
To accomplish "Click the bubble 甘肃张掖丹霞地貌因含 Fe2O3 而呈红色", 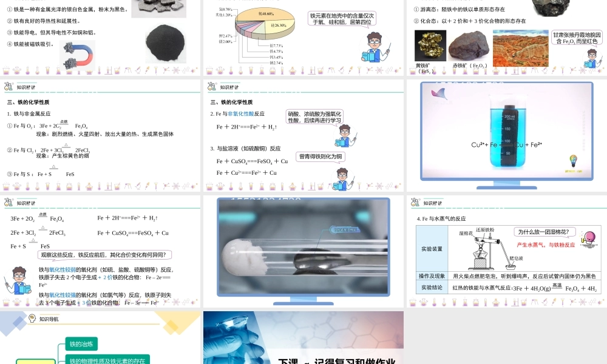I will [577, 38].
